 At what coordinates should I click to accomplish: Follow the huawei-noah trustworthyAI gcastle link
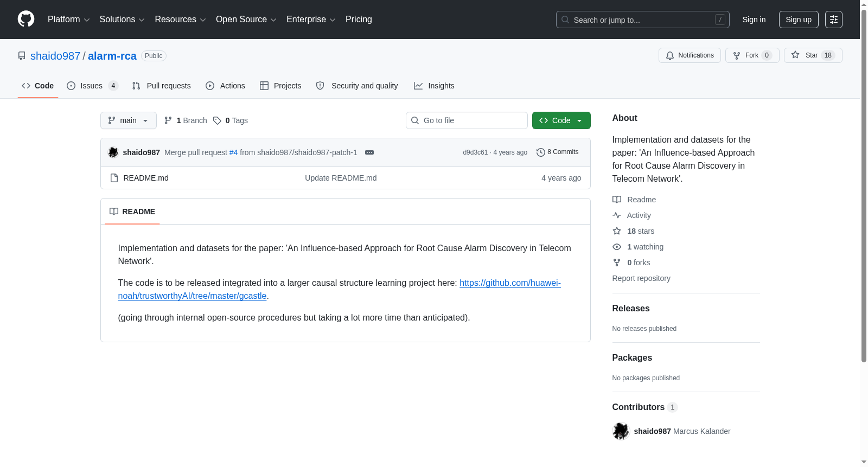(x=340, y=290)
